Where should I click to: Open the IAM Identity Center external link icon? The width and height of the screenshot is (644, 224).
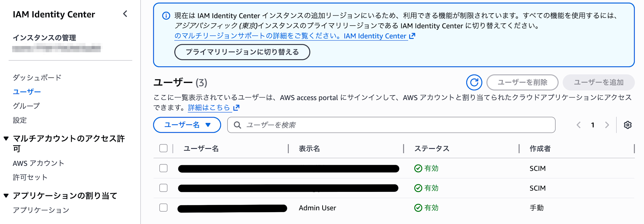click(x=412, y=36)
